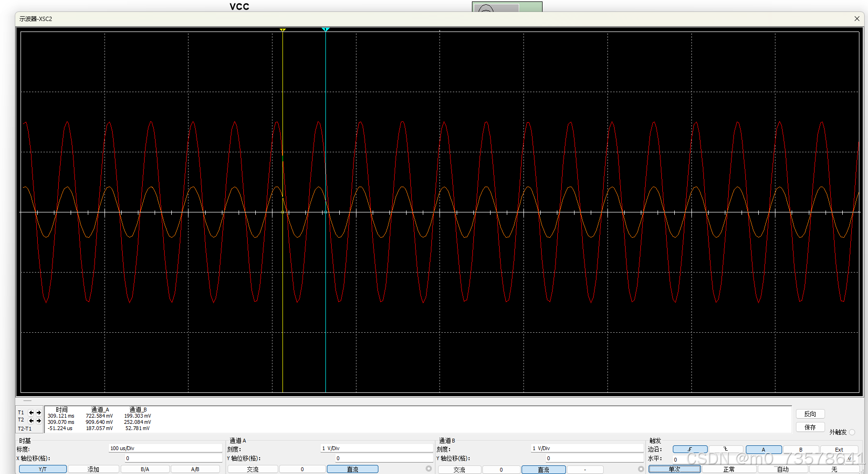The image size is (868, 474).
Task: Choose Ext trigger source
Action: tap(839, 449)
